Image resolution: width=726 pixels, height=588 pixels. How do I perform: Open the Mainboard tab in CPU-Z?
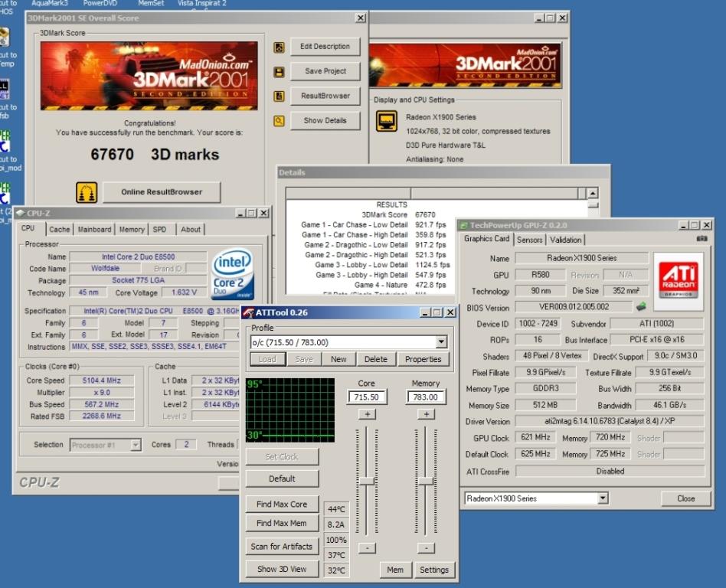pos(94,229)
